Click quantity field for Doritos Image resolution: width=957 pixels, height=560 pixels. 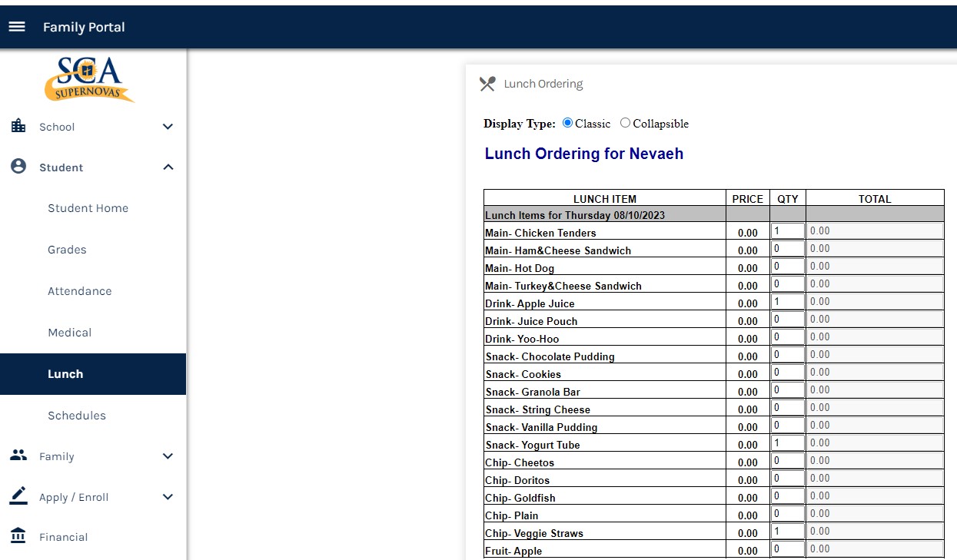(x=788, y=478)
